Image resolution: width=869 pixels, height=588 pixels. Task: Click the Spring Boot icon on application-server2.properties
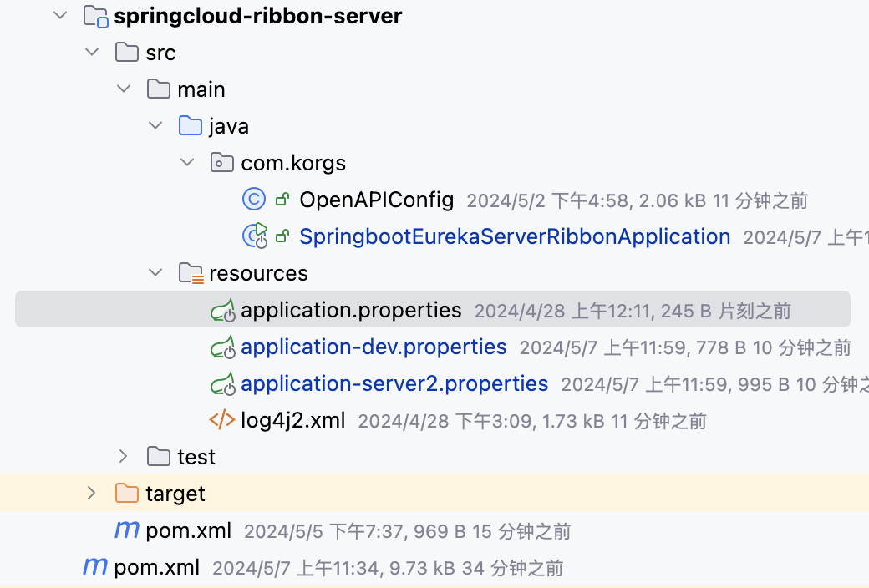(x=223, y=383)
